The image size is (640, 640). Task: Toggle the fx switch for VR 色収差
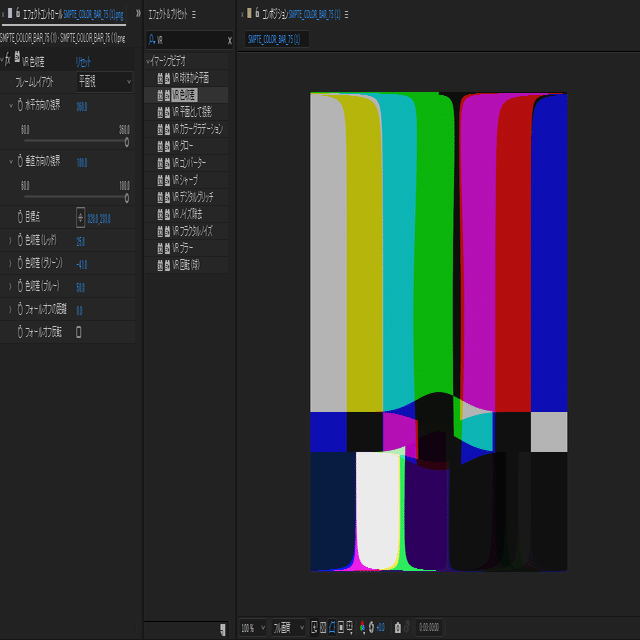tap(8, 60)
